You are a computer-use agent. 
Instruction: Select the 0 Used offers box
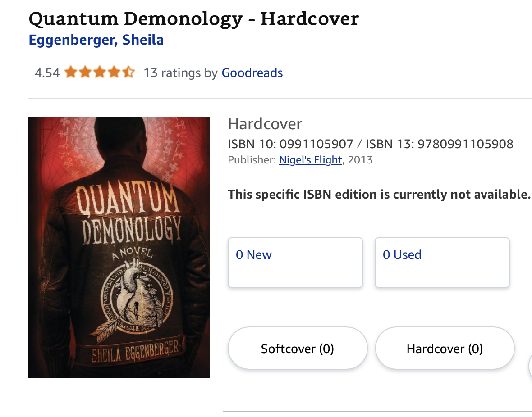coord(442,263)
